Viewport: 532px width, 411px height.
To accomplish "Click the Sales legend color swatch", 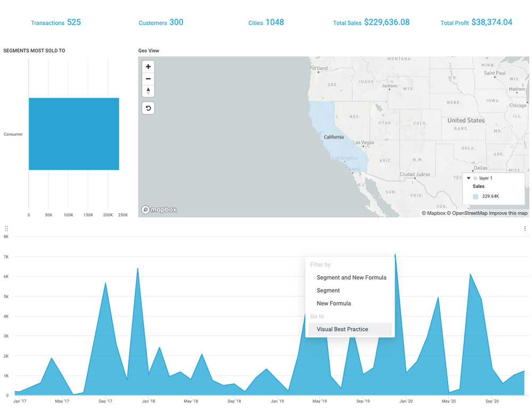I will coord(476,196).
